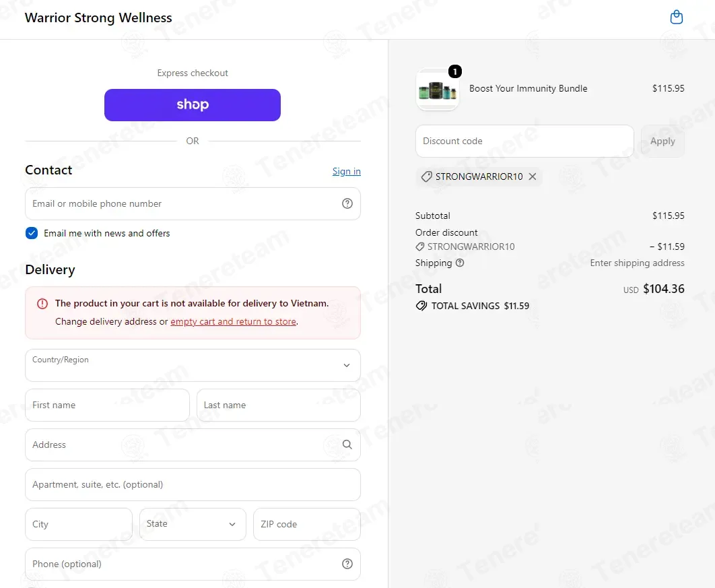Image resolution: width=715 pixels, height=588 pixels.
Task: Remove the STRONGWARRIOR10 discount code
Action: pos(532,176)
